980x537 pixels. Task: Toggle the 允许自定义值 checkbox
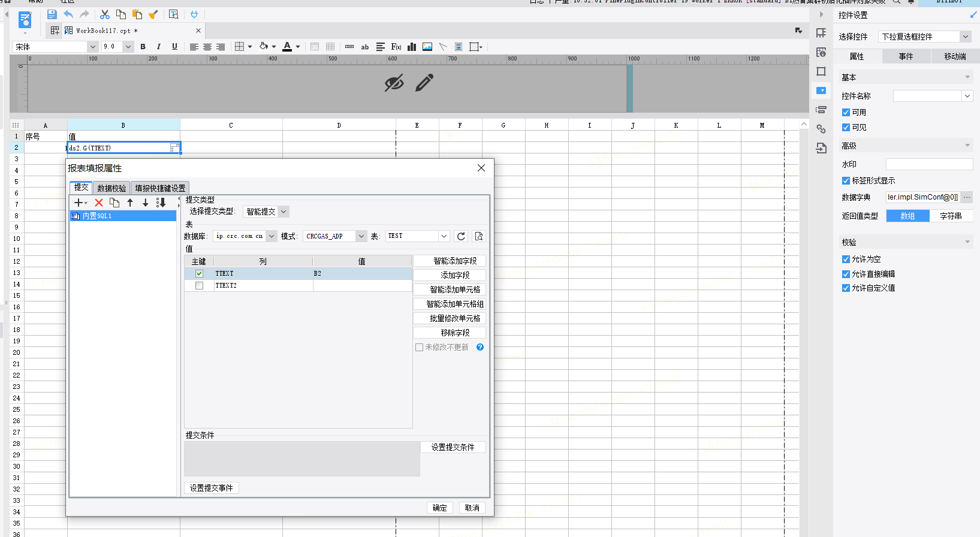coord(846,288)
